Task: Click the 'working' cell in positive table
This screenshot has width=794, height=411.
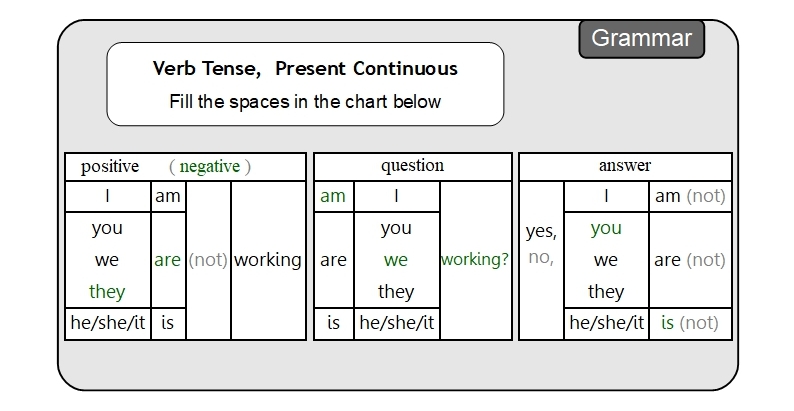Action: click(x=267, y=260)
